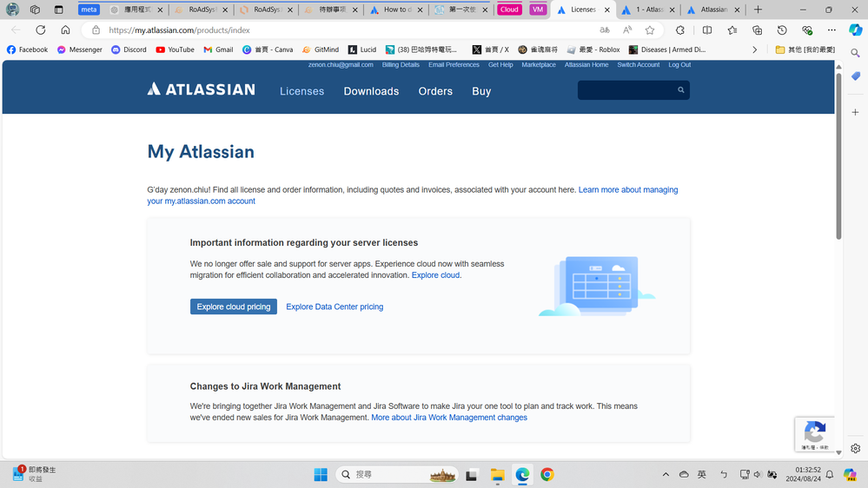Image resolution: width=868 pixels, height=488 pixels.
Task: Open the Discord bookmark
Action: pyautogui.click(x=129, y=49)
